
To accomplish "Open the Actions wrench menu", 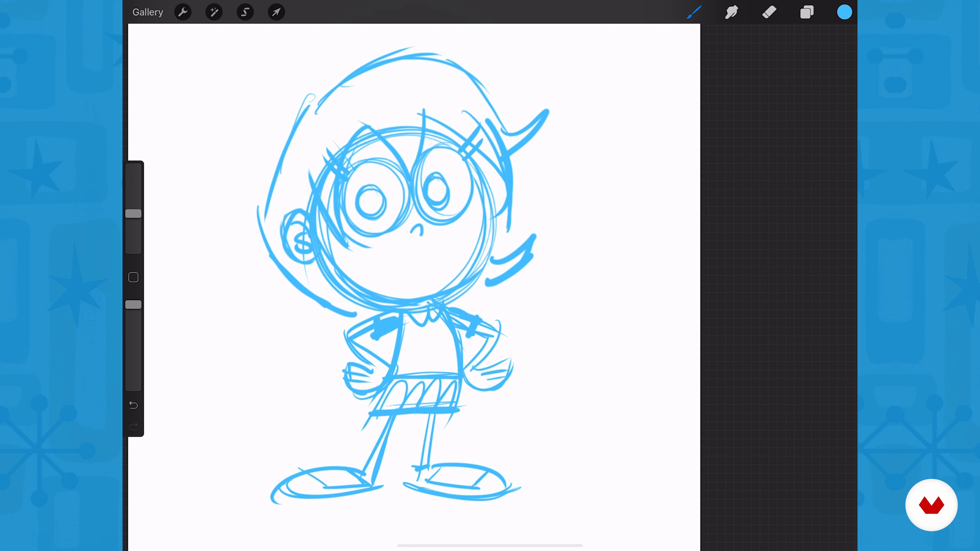I will 183,12.
